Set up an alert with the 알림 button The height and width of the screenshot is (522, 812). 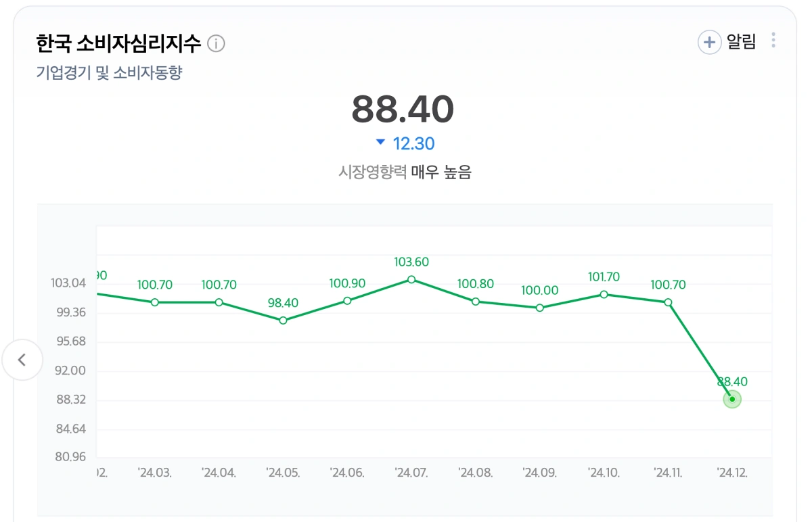click(x=734, y=42)
